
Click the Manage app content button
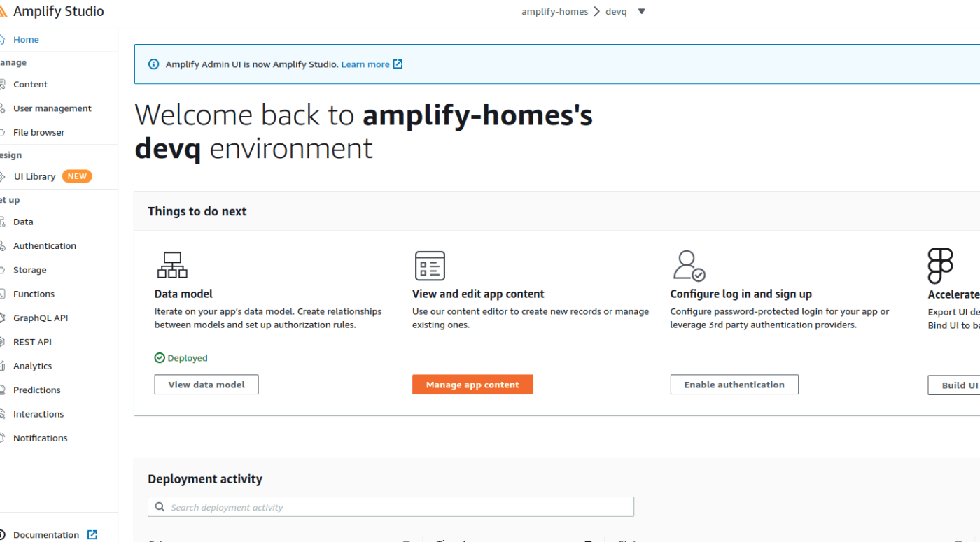point(472,385)
